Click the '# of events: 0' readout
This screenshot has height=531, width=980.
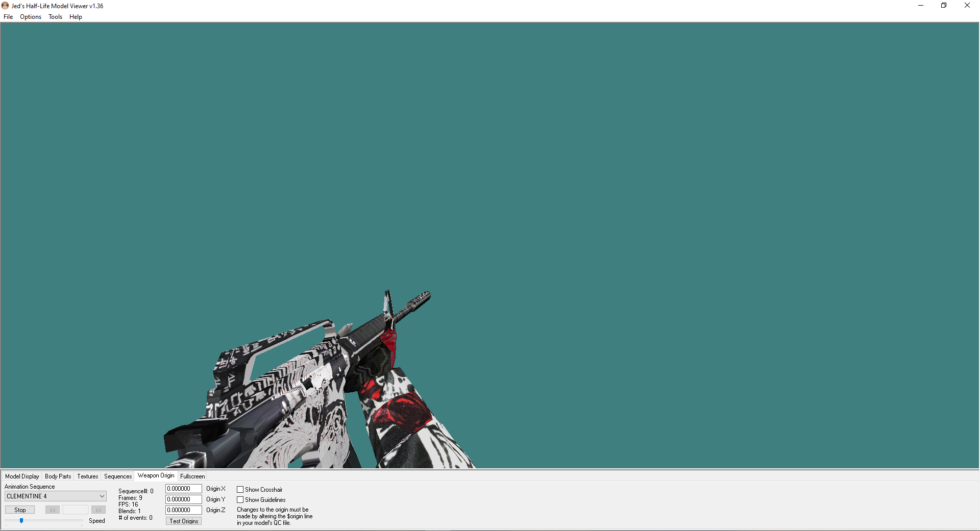pyautogui.click(x=135, y=518)
